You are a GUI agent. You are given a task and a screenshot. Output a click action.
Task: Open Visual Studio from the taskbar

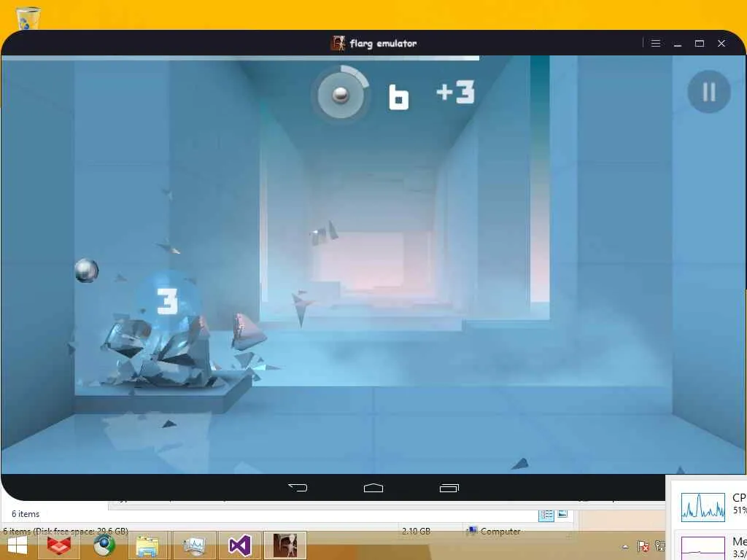(239, 546)
